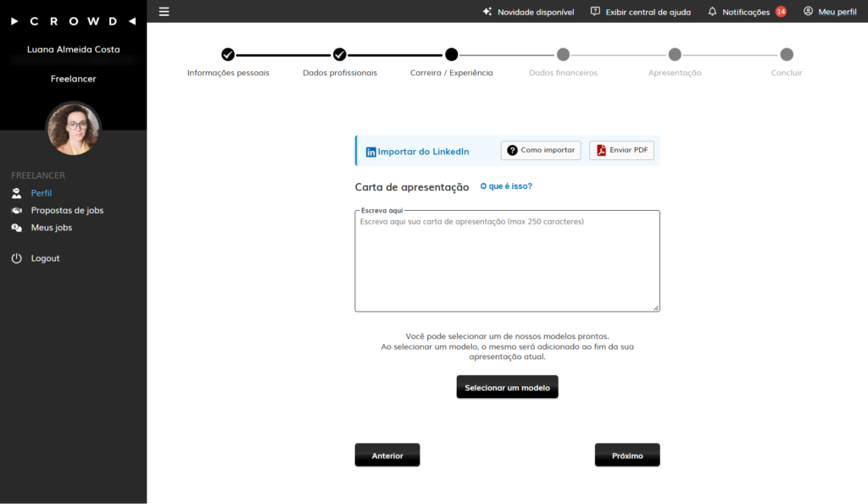
Task: Select the Perfil pencil icon in sidebar
Action: pos(16,192)
